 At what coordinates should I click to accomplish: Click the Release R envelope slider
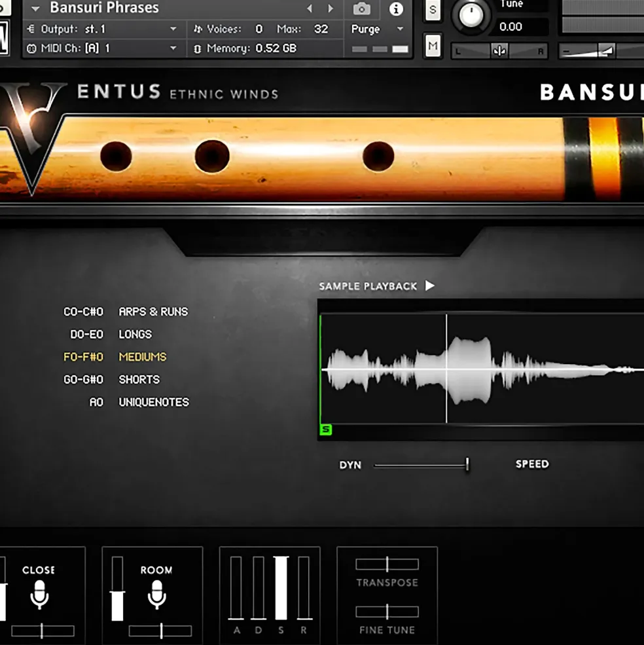304,588
